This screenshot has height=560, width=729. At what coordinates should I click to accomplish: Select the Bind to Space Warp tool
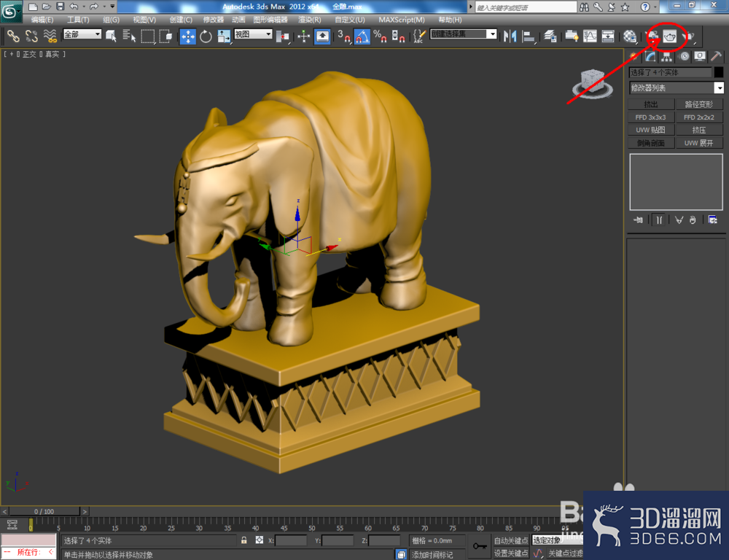pyautogui.click(x=50, y=36)
